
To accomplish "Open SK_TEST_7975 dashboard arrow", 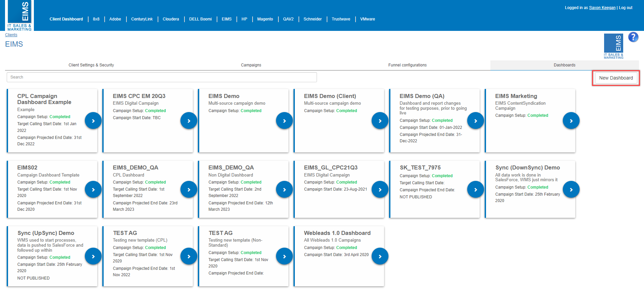I will [476, 190].
